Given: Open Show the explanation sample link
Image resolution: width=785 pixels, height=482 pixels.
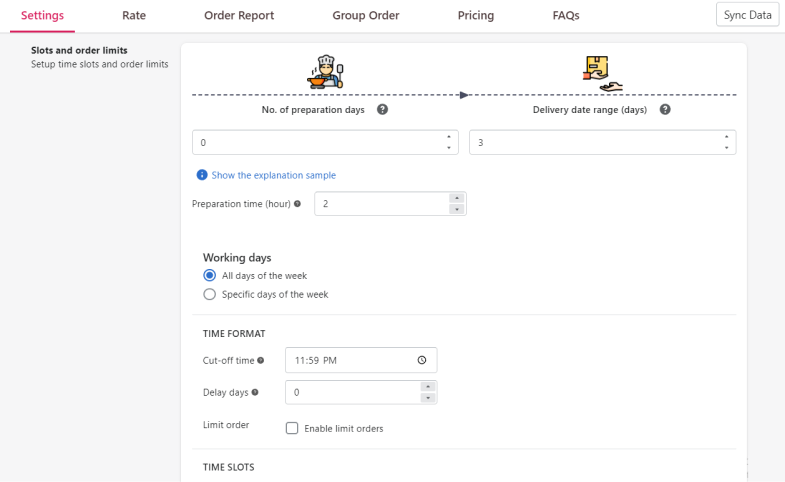Looking at the screenshot, I should 273,175.
